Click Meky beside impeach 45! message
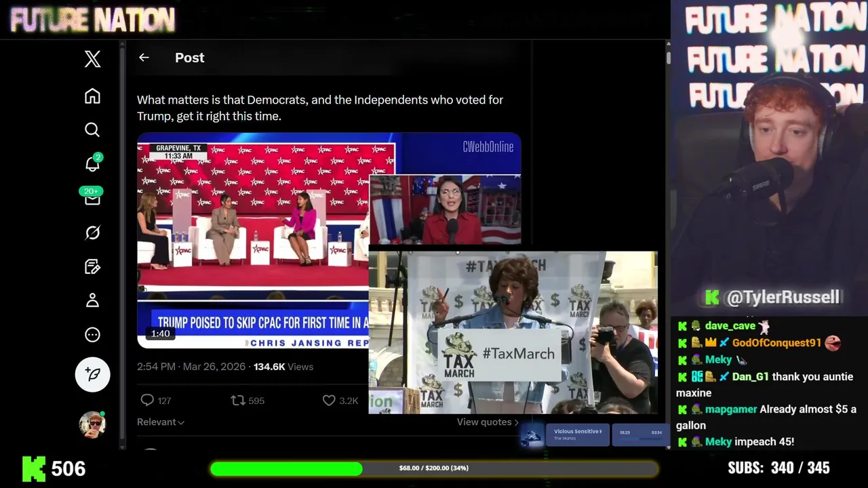 (718, 442)
